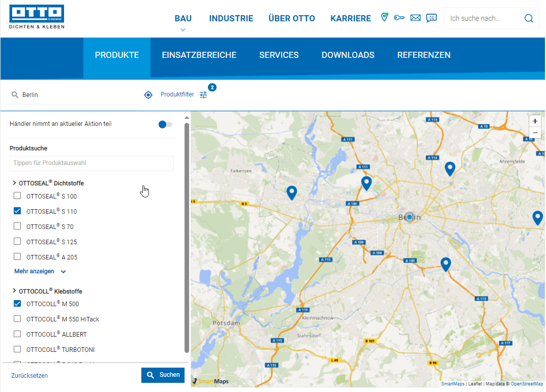Check the OTTOSEAL S 125 checkbox
This screenshot has width=546, height=392.
pos(17,241)
